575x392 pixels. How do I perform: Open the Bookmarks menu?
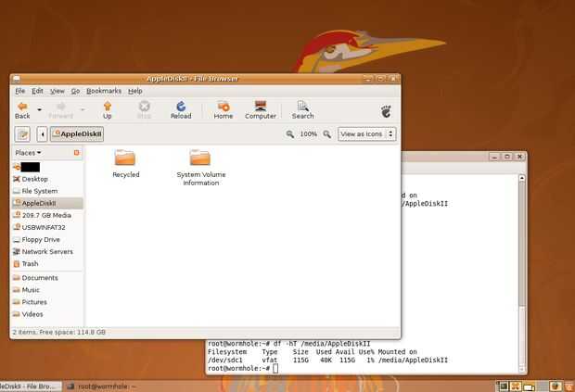point(104,91)
